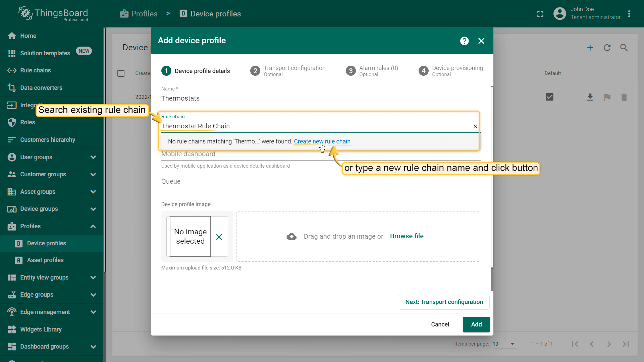Image resolution: width=644 pixels, height=362 pixels.
Task: Click the Queue input field
Action: tap(320, 182)
